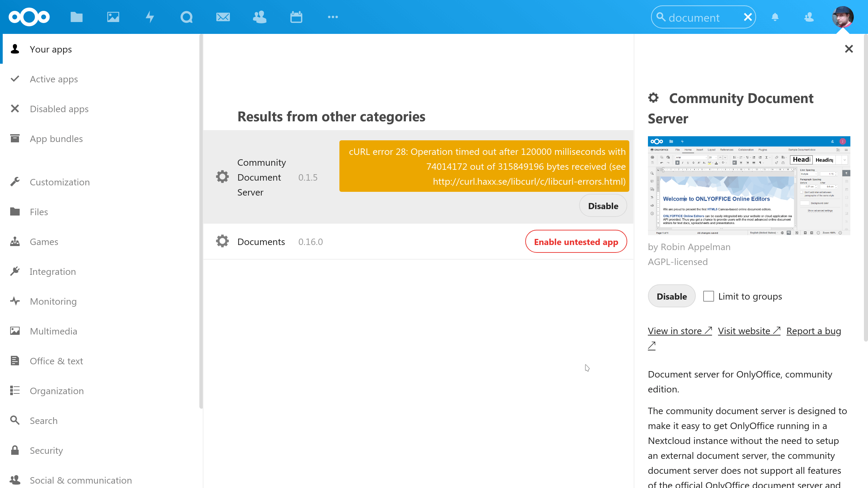Follow the Report a bug link

tap(814, 331)
